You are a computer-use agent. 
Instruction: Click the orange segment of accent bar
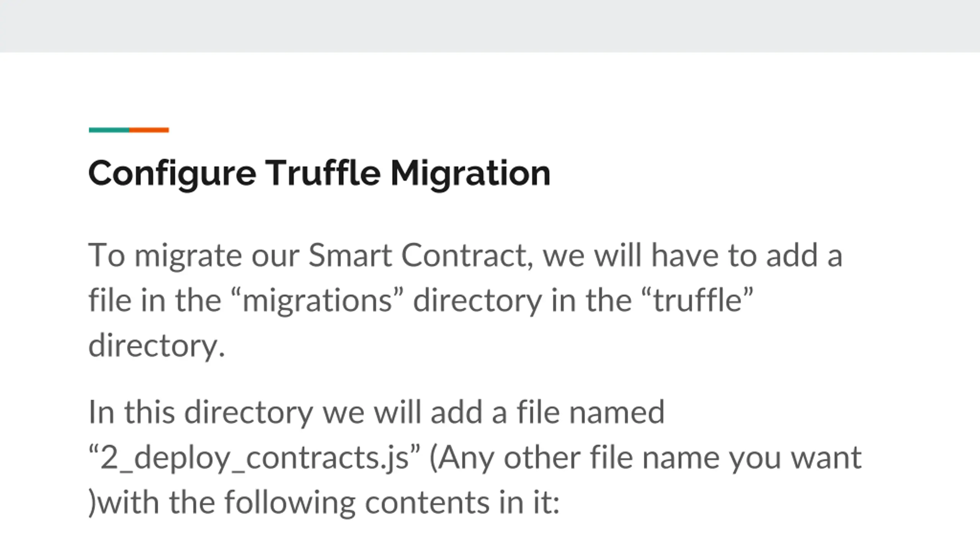149,130
